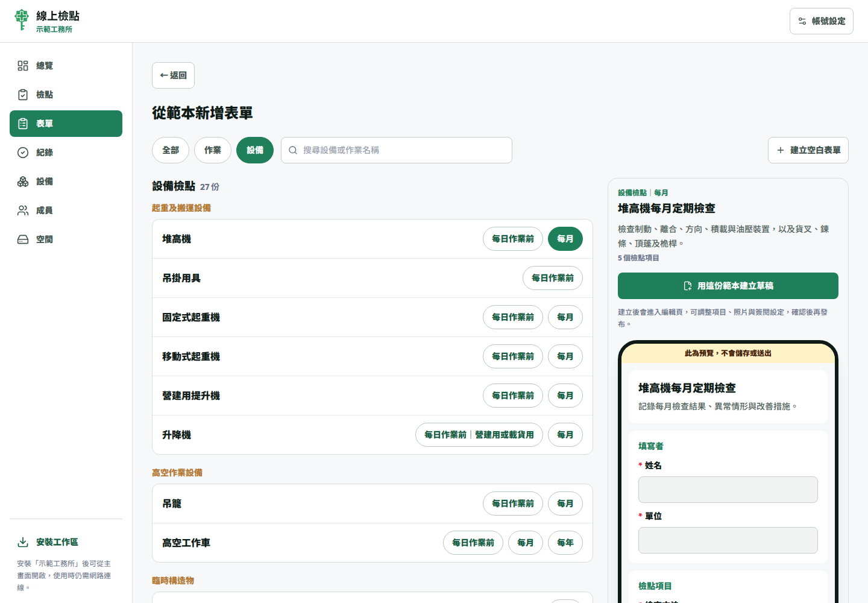
Task: Select 移動式起重機 每月 template
Action: 565,356
